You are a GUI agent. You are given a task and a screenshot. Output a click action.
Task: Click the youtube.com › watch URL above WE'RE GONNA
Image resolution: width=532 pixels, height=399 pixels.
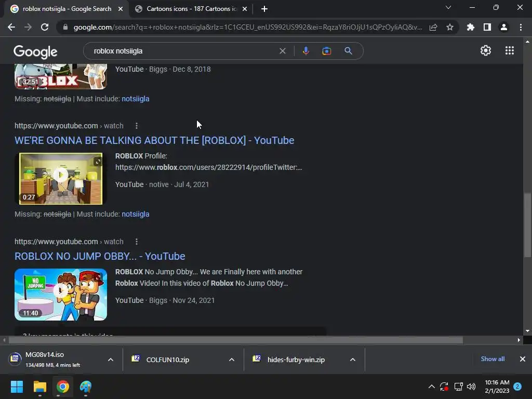(x=69, y=126)
